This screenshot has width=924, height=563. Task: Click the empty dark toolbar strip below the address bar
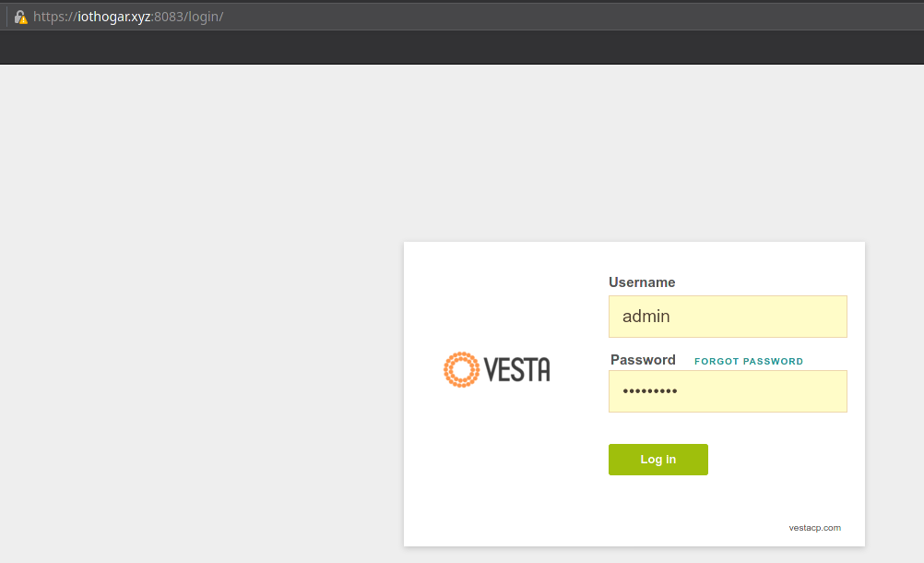pos(461,47)
